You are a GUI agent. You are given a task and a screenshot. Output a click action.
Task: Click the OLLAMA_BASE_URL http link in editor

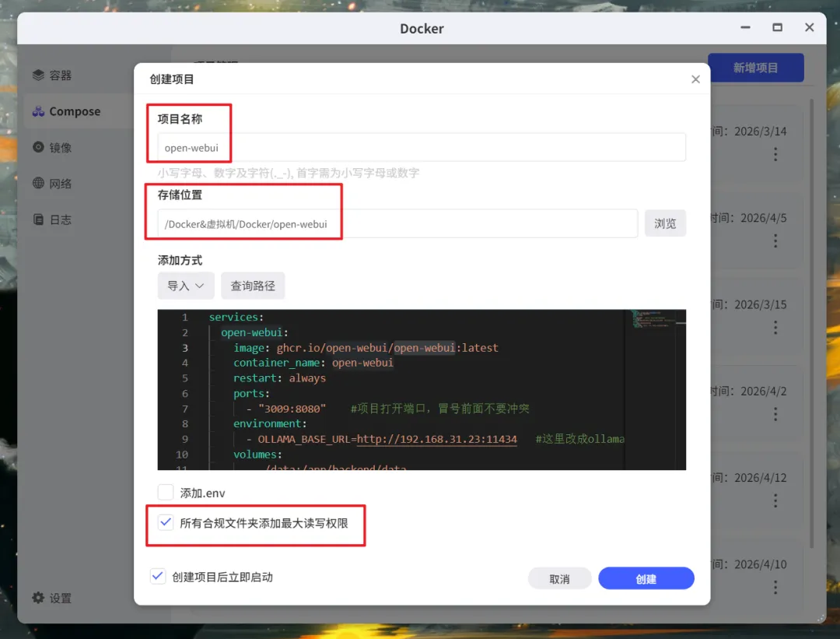click(x=436, y=439)
